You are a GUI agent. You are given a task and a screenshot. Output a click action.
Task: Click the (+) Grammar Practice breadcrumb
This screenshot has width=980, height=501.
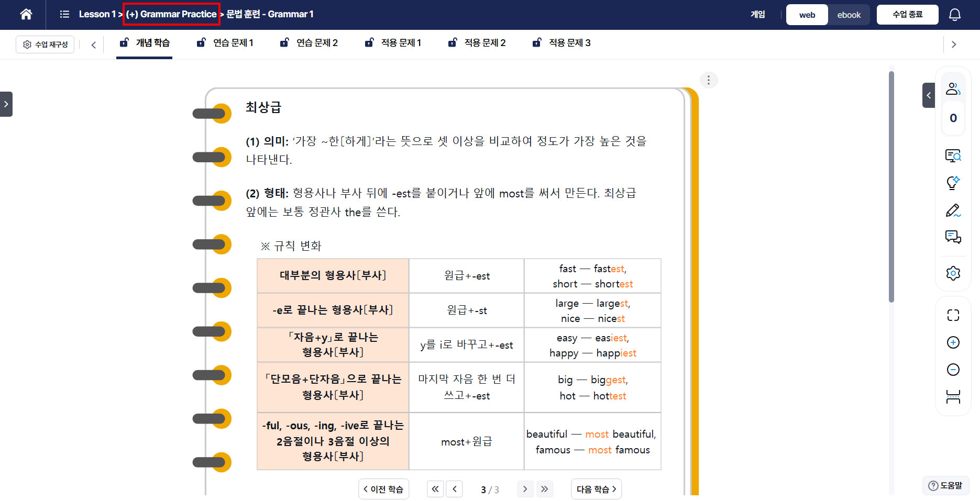point(171,14)
